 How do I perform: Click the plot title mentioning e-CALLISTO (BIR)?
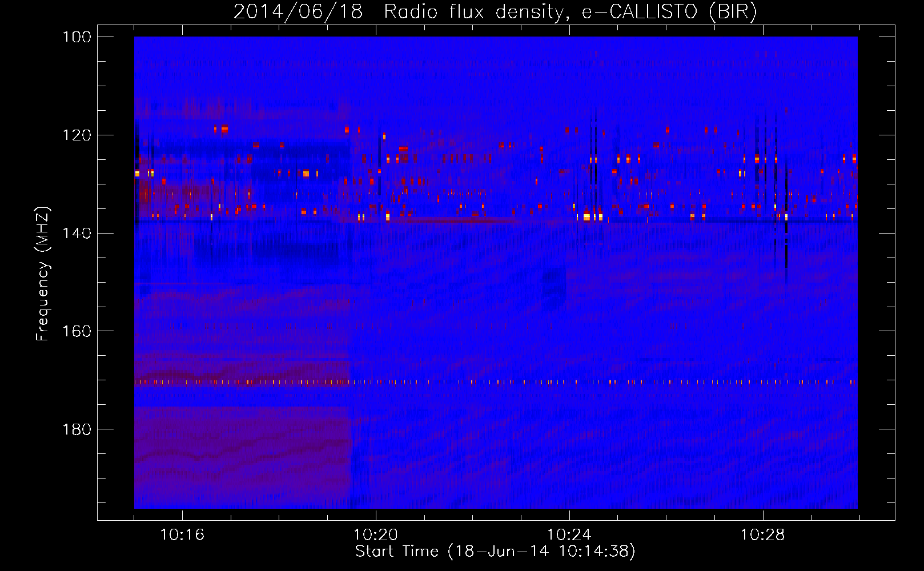[495, 11]
